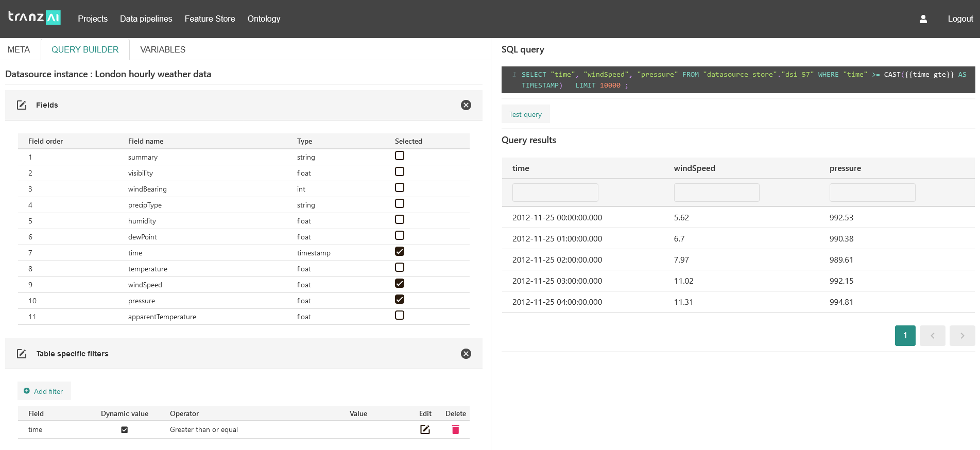Edit Table specific filters via pencil icon

(x=22, y=354)
